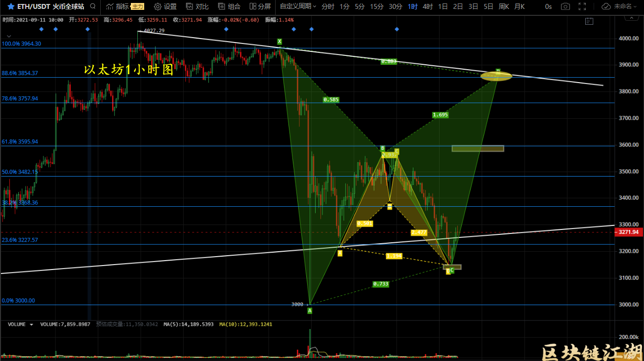This screenshot has width=644, height=361.
Task: Select the 15分 interval
Action: click(376, 6)
